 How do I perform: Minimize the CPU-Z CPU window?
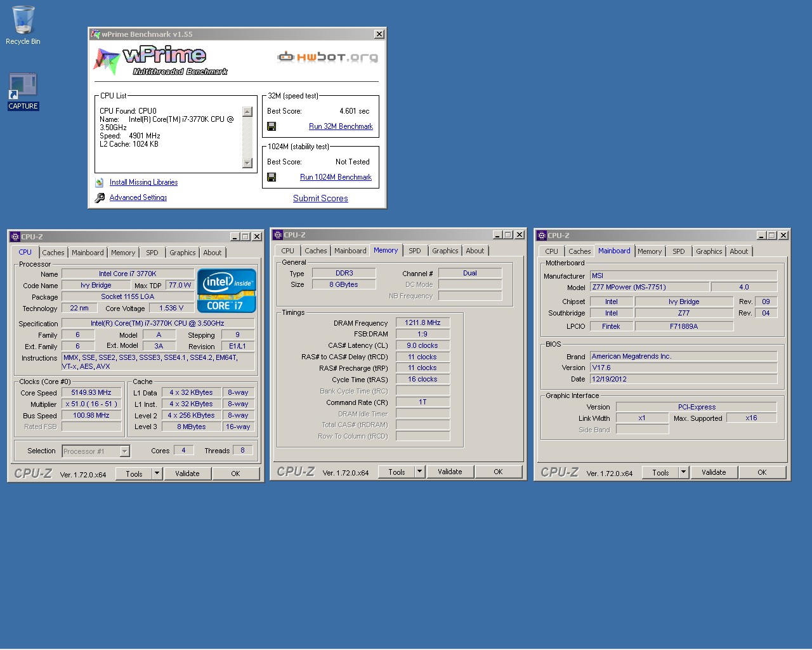click(235, 237)
